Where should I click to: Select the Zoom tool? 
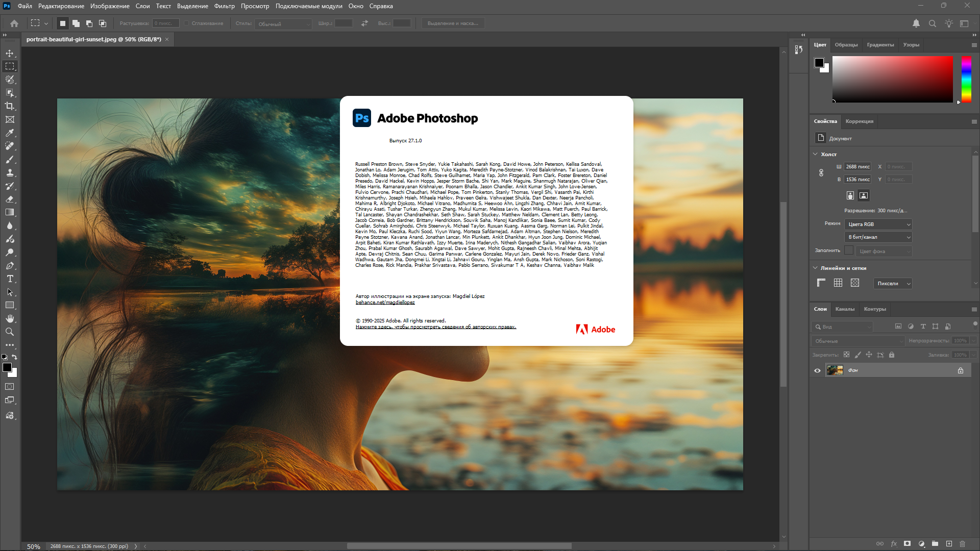click(10, 332)
